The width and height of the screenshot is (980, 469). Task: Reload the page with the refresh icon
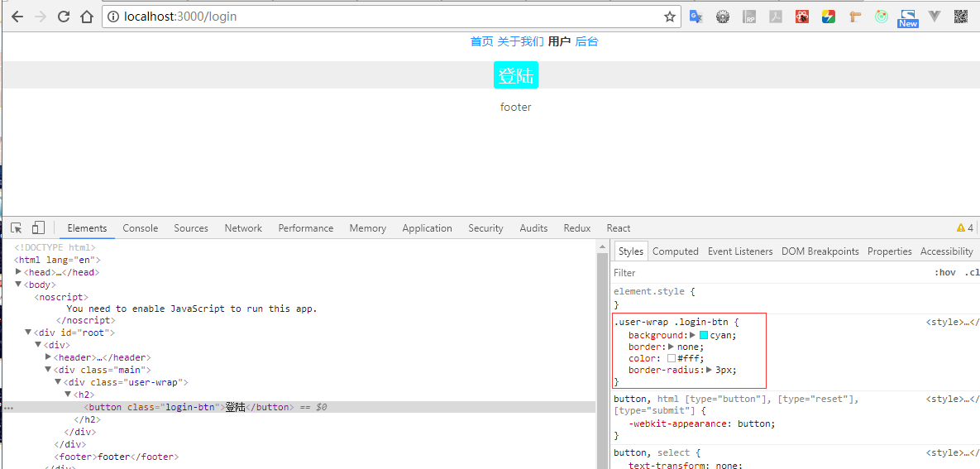click(x=64, y=17)
